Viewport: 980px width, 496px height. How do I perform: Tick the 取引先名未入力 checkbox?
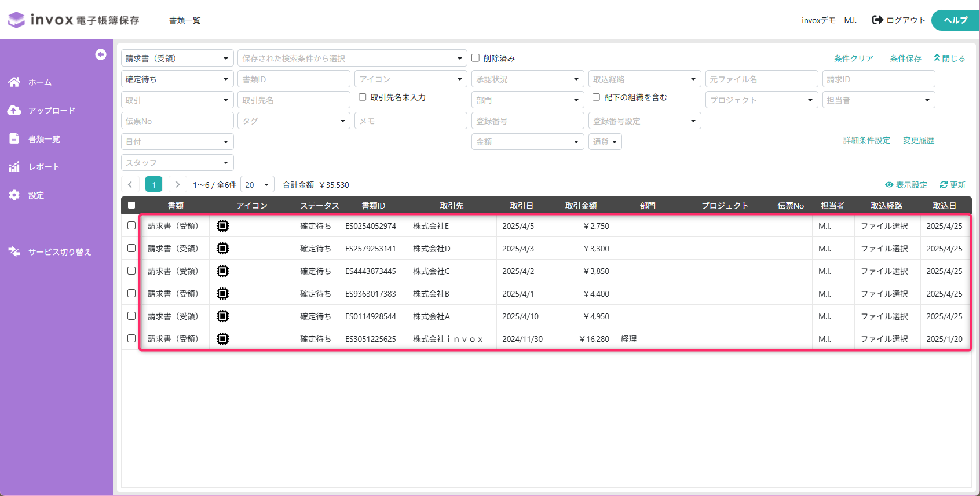tap(363, 97)
